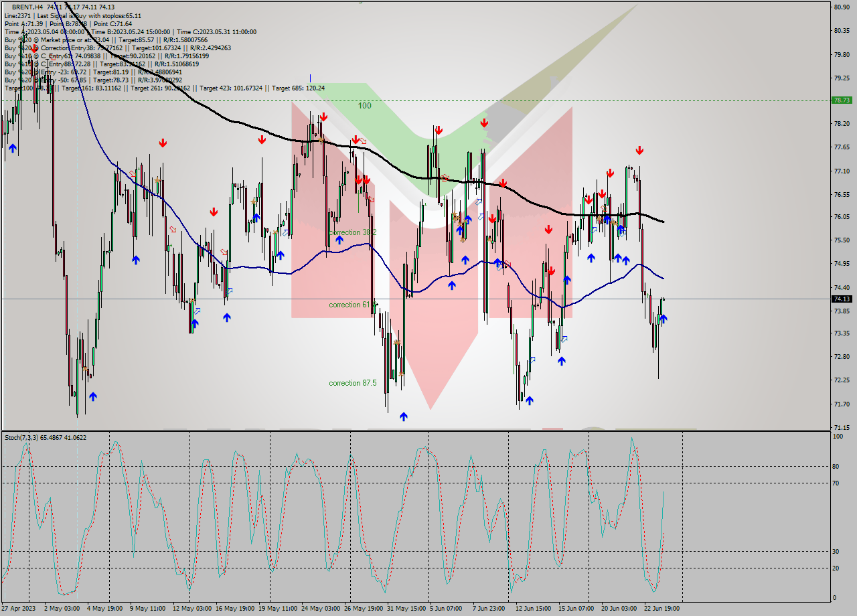Click the stochastic 70 level label
Screen dimensions: 857x616
pyautogui.click(x=836, y=483)
